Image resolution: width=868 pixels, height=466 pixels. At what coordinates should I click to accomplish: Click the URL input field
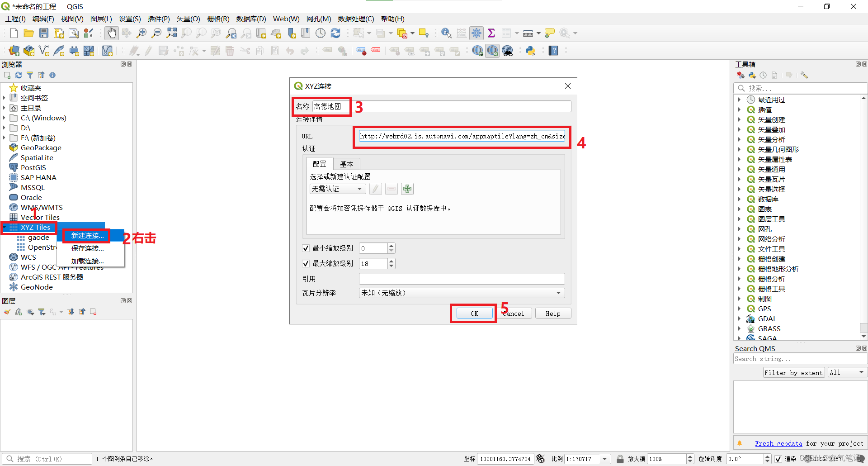[462, 136]
